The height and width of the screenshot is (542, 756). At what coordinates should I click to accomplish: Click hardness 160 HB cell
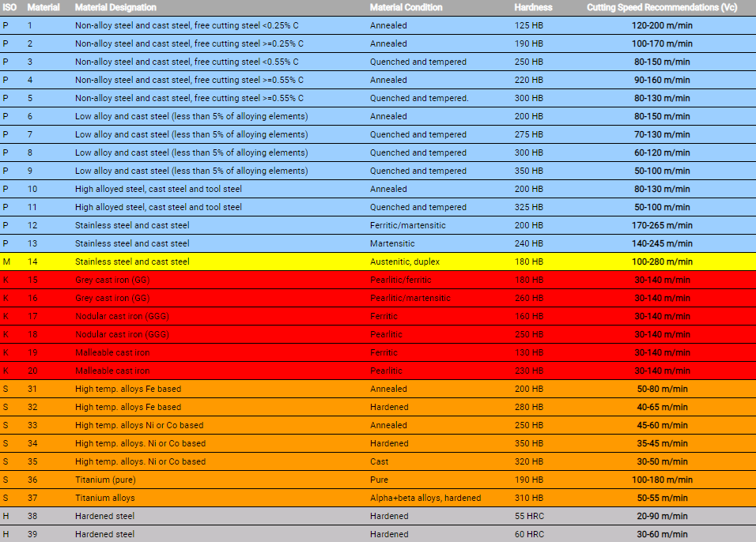529,317
